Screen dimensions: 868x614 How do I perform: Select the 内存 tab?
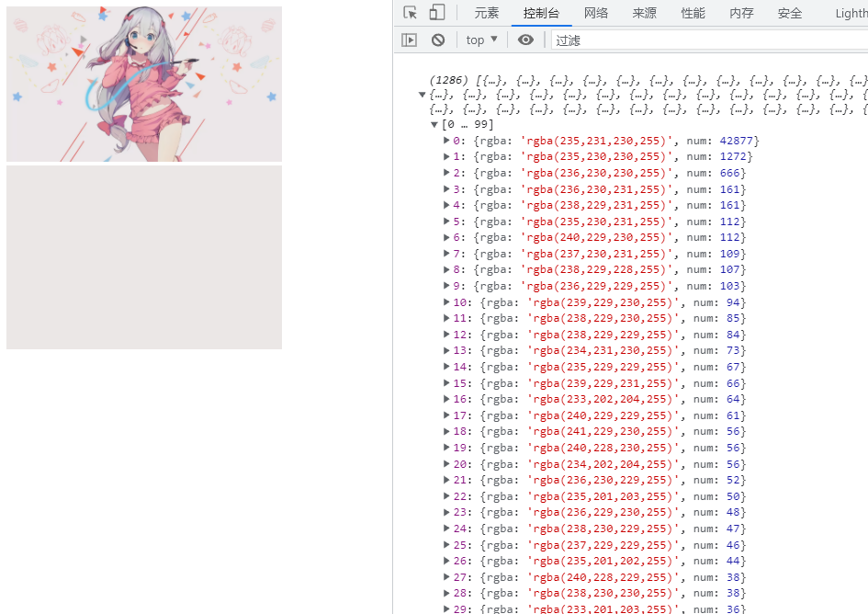point(741,13)
